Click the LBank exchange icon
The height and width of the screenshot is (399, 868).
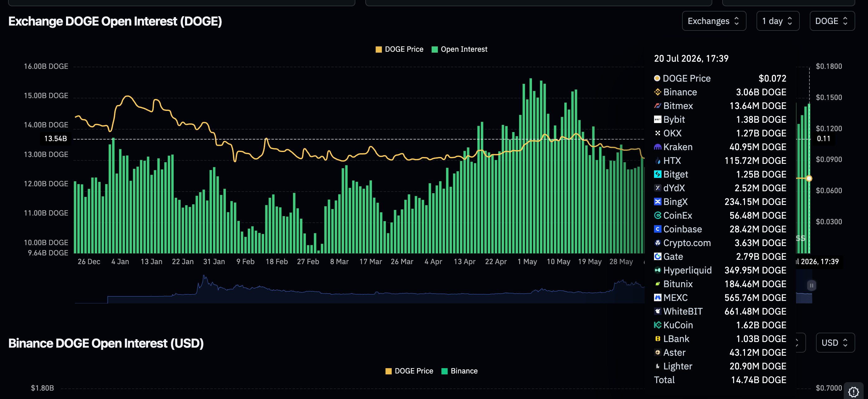point(657,339)
